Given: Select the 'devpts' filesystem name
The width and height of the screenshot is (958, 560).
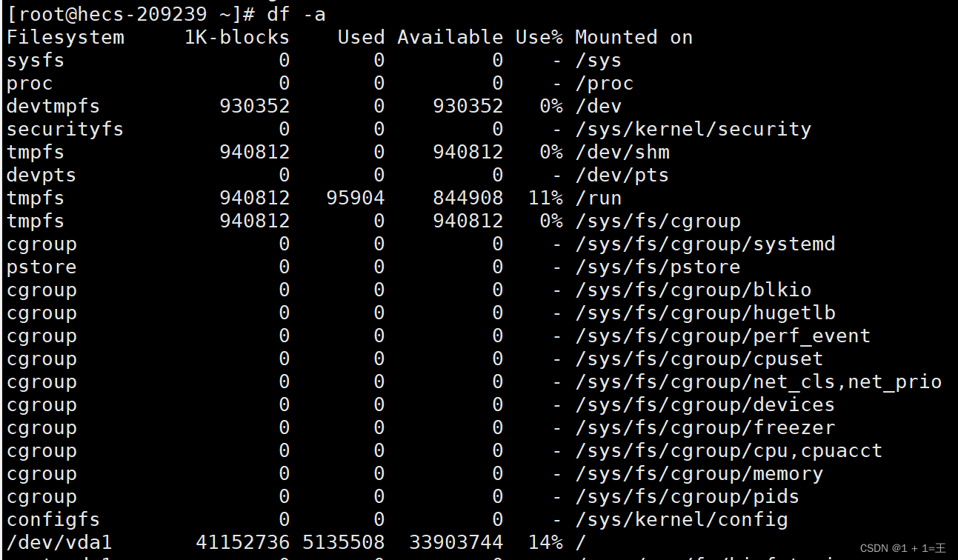Looking at the screenshot, I should point(41,175).
